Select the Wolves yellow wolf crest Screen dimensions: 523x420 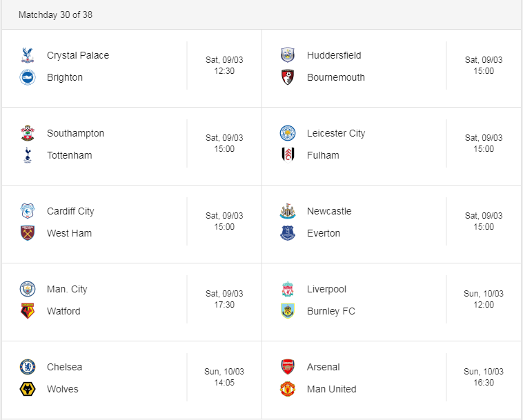[x=28, y=389]
